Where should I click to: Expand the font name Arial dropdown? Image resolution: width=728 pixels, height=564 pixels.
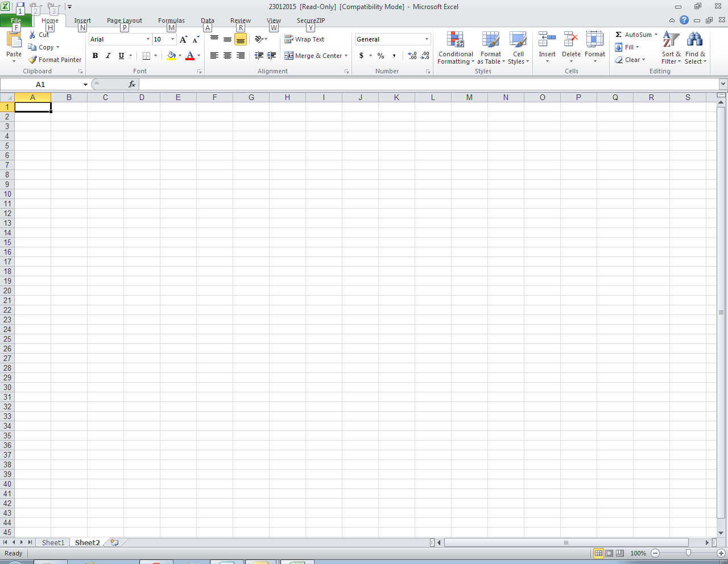148,39
